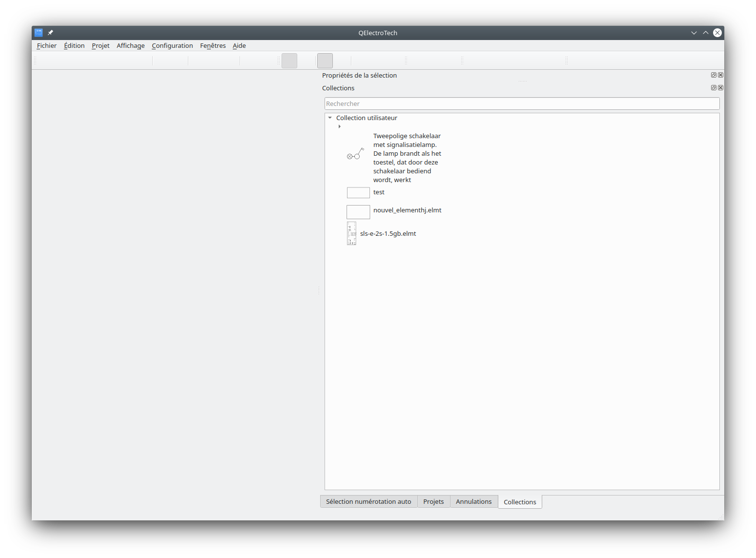Image resolution: width=756 pixels, height=558 pixels.
Task: Float the Propriétés de la sélection panel
Action: (714, 75)
